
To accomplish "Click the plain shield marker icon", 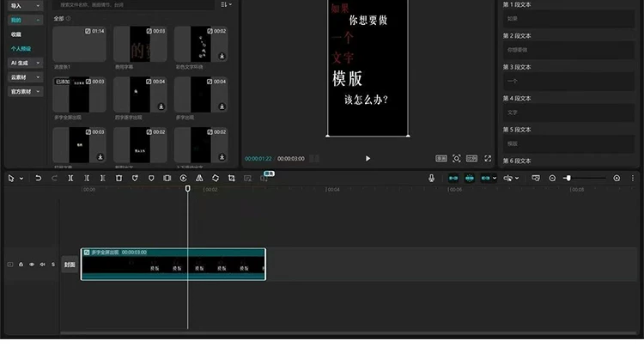I will tap(151, 178).
